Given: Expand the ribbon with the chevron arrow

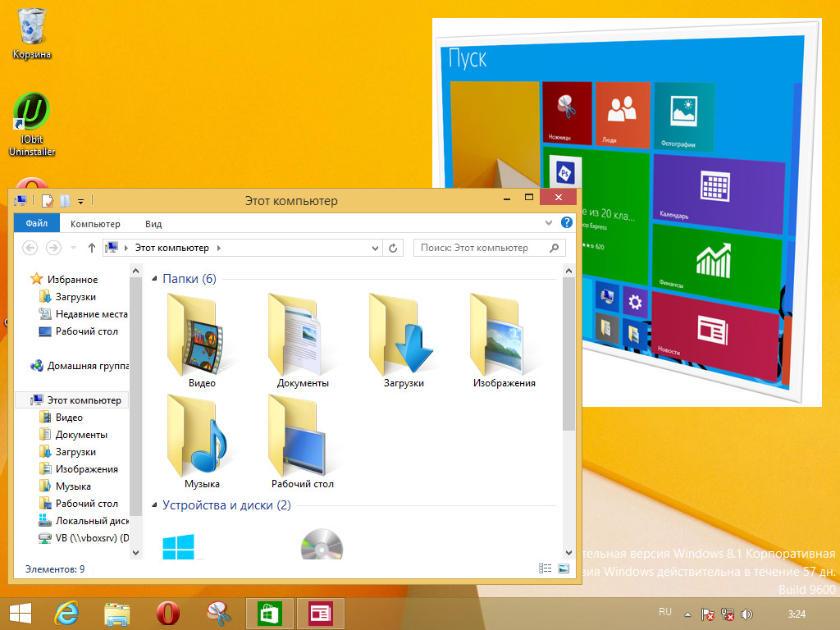Looking at the screenshot, I should pyautogui.click(x=548, y=222).
